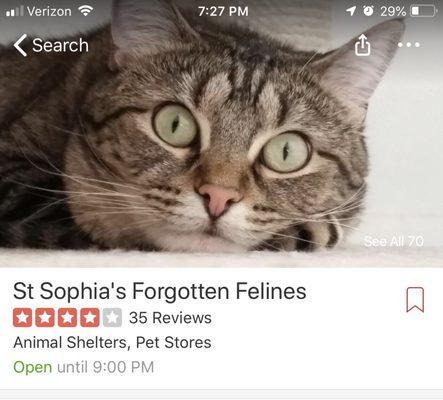Tap the back chevron arrow icon
The width and height of the screenshot is (443, 400).
pyautogui.click(x=20, y=45)
